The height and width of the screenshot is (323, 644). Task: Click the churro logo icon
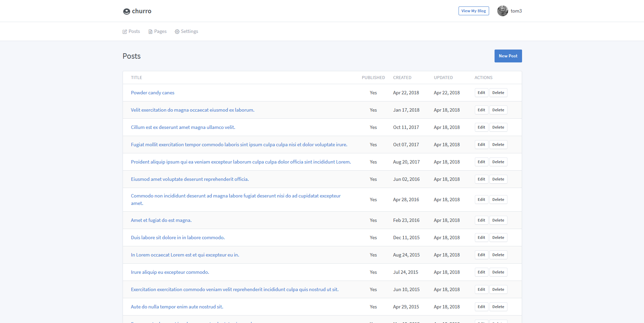pyautogui.click(x=126, y=12)
